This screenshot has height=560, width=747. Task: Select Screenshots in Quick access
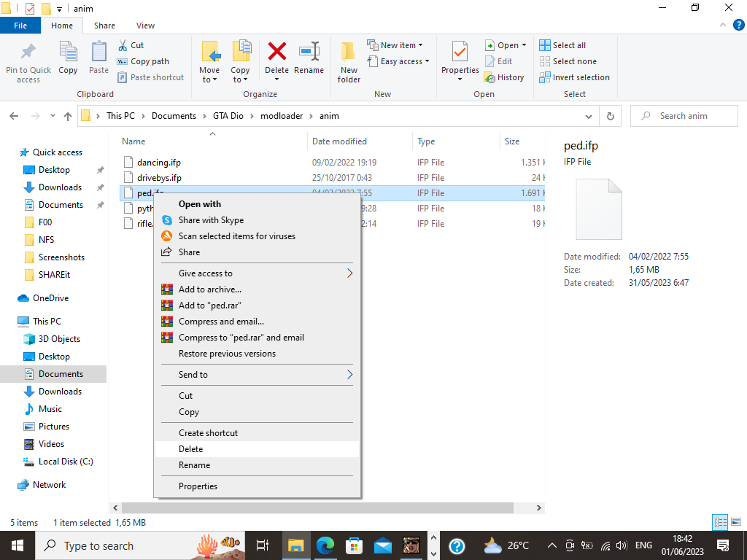tap(61, 257)
